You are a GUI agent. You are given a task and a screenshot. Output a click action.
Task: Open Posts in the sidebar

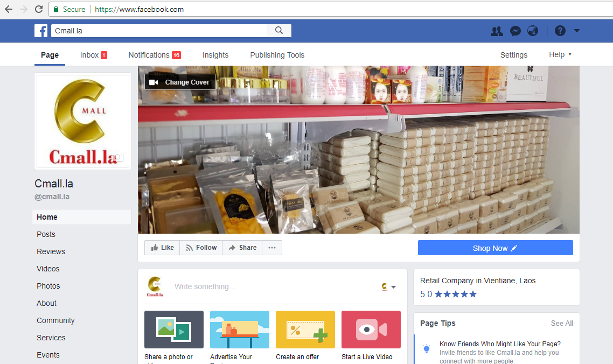pos(46,234)
